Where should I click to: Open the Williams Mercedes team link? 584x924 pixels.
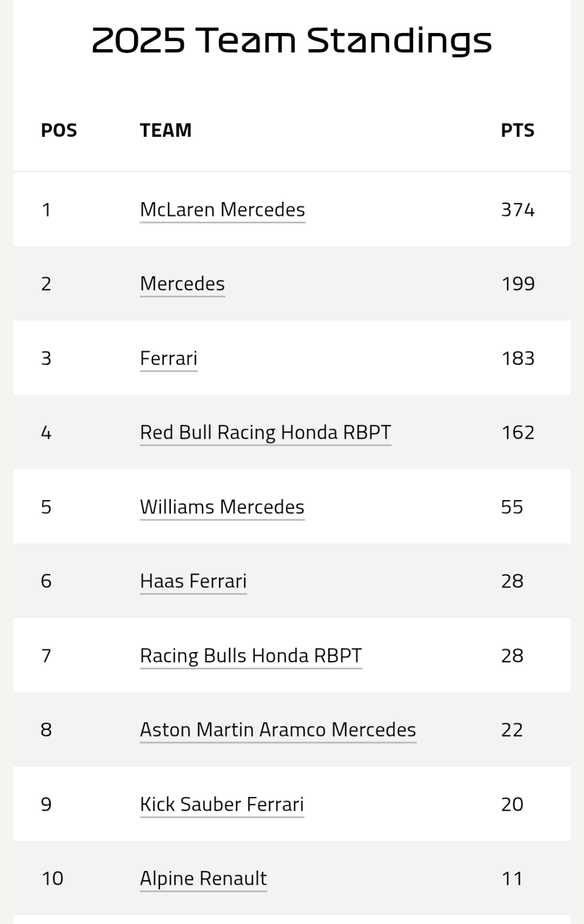click(222, 507)
